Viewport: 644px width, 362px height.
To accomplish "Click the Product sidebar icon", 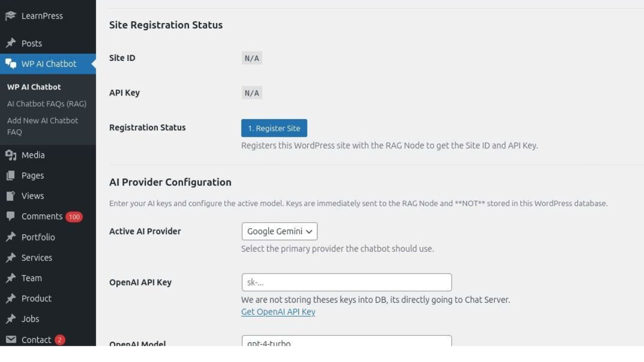I will tap(11, 298).
